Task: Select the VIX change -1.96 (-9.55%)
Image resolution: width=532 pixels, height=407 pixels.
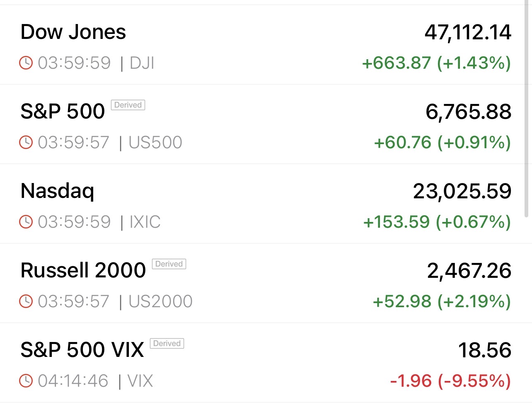Action: [450, 381]
